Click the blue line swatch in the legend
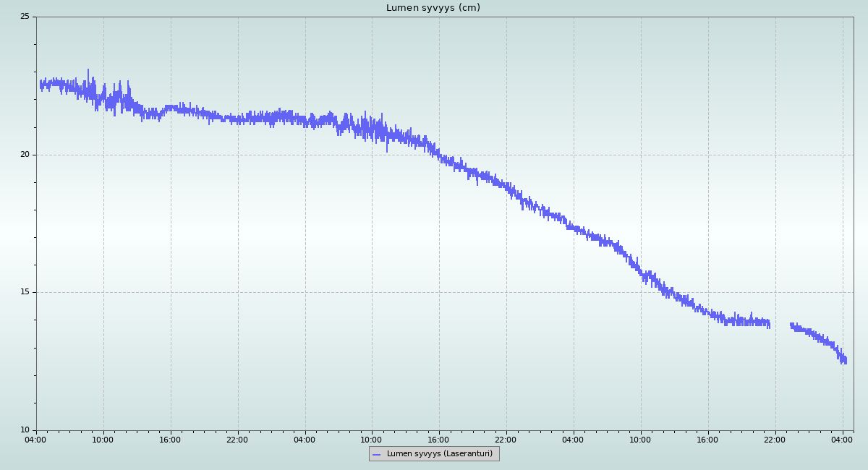 [376, 454]
